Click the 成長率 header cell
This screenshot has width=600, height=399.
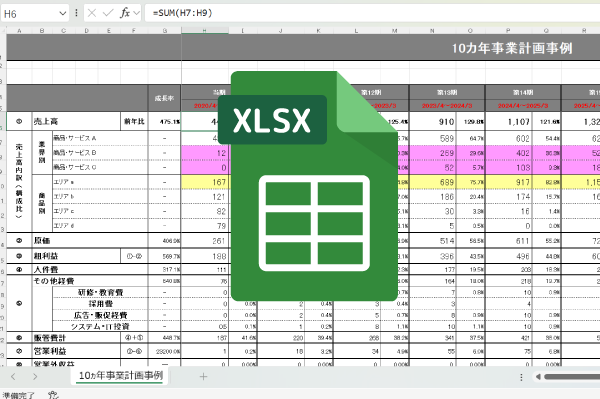(x=165, y=98)
